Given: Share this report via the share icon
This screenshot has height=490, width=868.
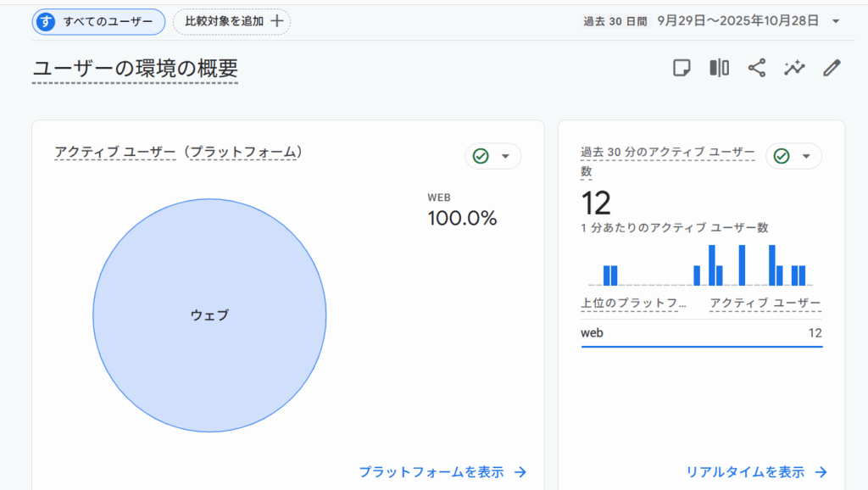Looking at the screenshot, I should click(x=756, y=68).
